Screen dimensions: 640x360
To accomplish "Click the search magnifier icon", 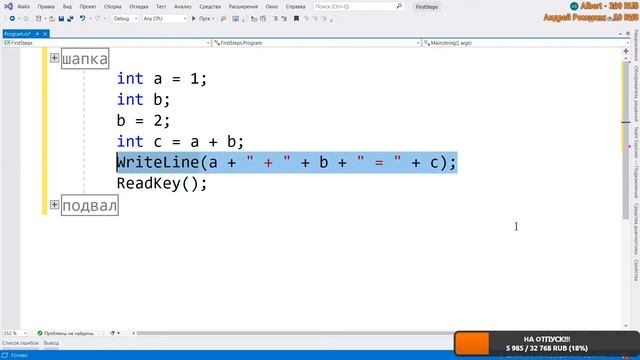I will pyautogui.click(x=399, y=6).
